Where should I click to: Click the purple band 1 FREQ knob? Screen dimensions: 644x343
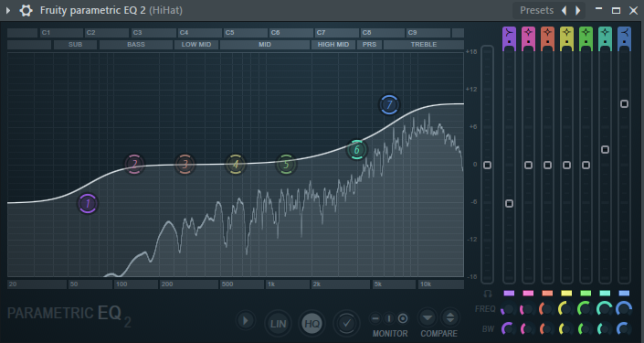510,309
